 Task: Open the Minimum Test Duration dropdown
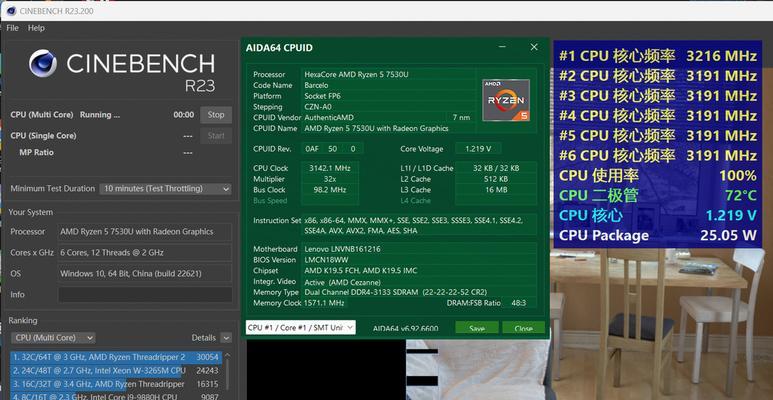(x=165, y=188)
